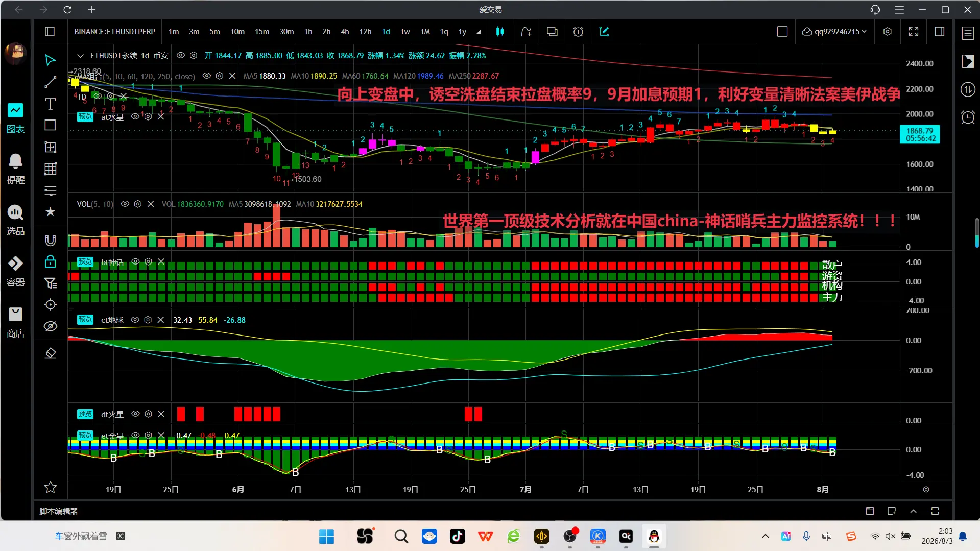Expand the timeframe list arrow
Screen dimensions: 980x551
click(479, 32)
